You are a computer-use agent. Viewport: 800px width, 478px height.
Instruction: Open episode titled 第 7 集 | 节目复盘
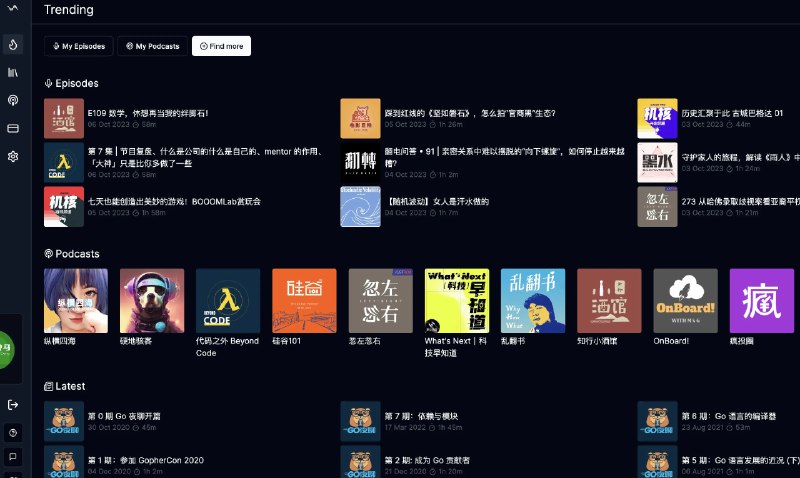[204, 157]
